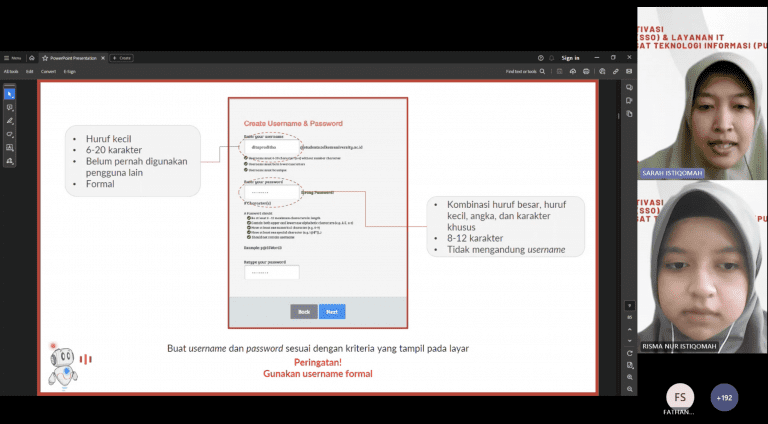Open the Acrobat home icon

coord(32,58)
